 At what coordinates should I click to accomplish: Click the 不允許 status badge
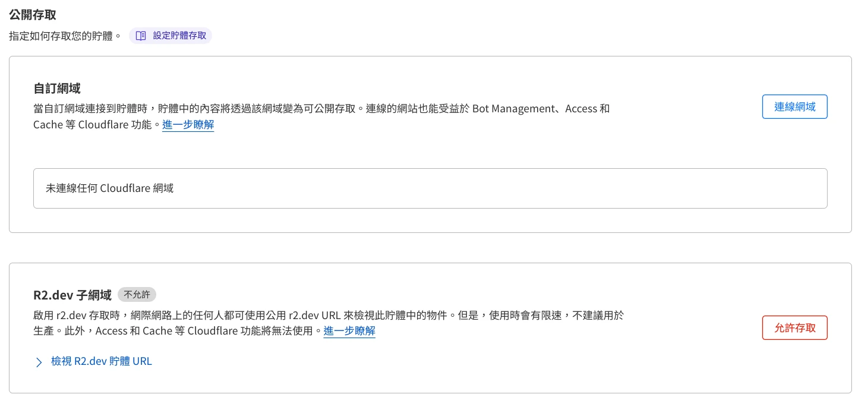(x=137, y=294)
